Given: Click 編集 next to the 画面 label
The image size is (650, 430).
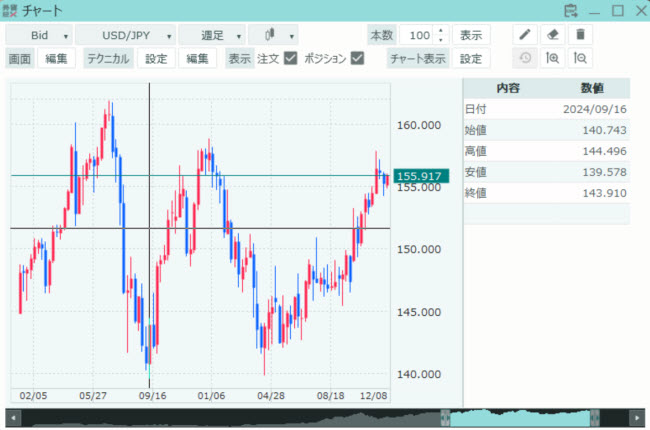Looking at the screenshot, I should tap(56, 59).
